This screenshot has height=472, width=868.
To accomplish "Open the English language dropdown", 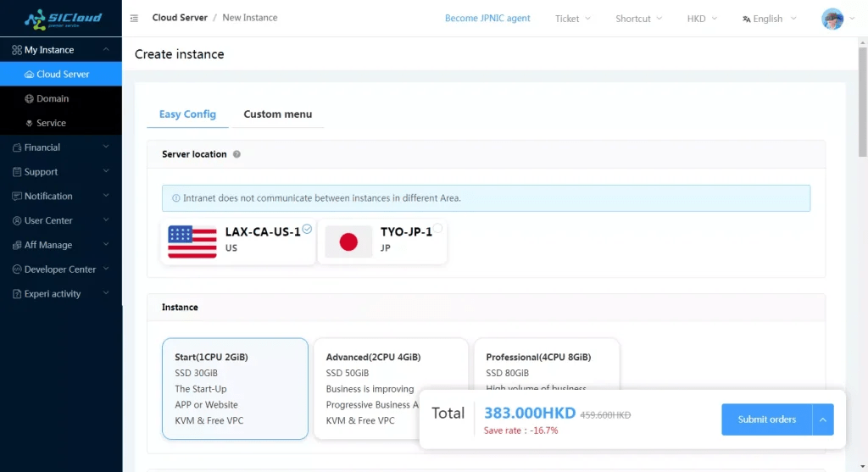I will coord(767,19).
